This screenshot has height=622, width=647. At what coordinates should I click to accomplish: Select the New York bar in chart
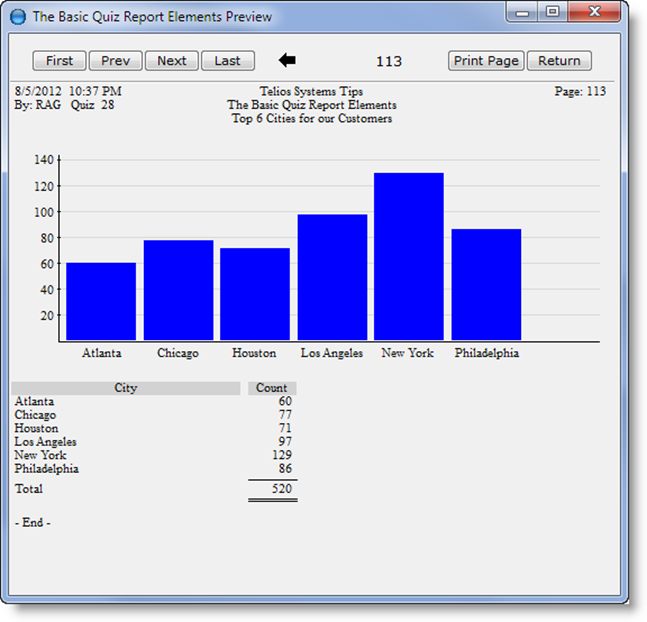pyautogui.click(x=409, y=256)
